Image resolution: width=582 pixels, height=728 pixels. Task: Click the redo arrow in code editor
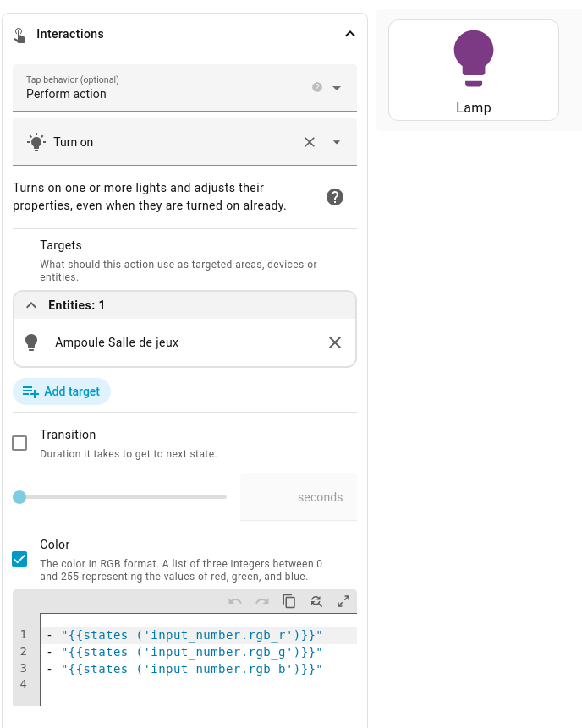(x=262, y=601)
